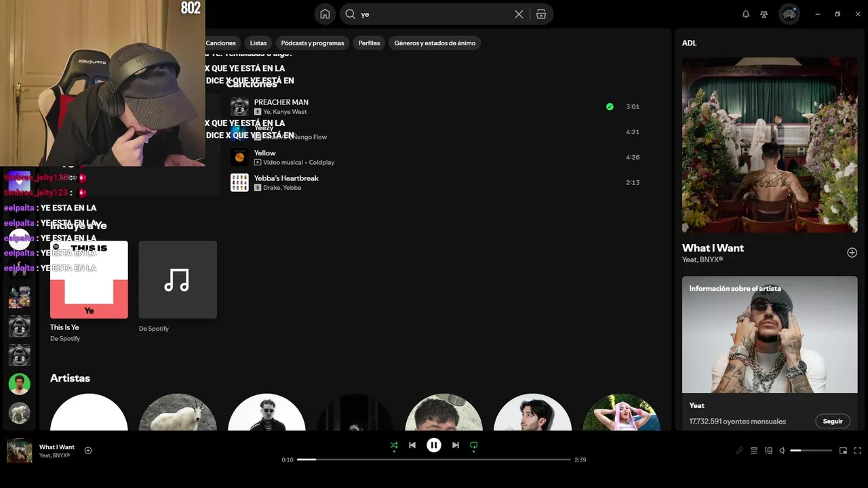Open 'Yeat, BNYX®' link in right panel
Screen dimensions: 868x488
(x=703, y=260)
